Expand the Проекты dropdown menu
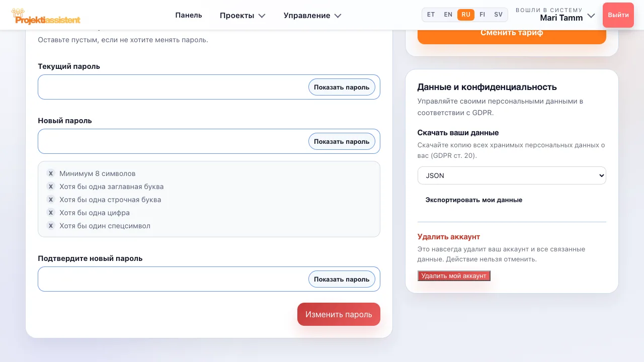Image resolution: width=644 pixels, height=362 pixels. tap(243, 16)
